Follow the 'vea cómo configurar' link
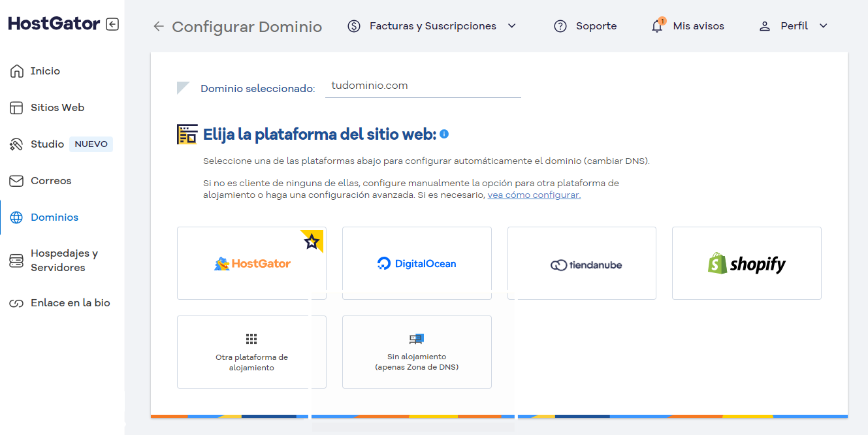Viewport: 868px width, 435px height. pyautogui.click(x=534, y=195)
